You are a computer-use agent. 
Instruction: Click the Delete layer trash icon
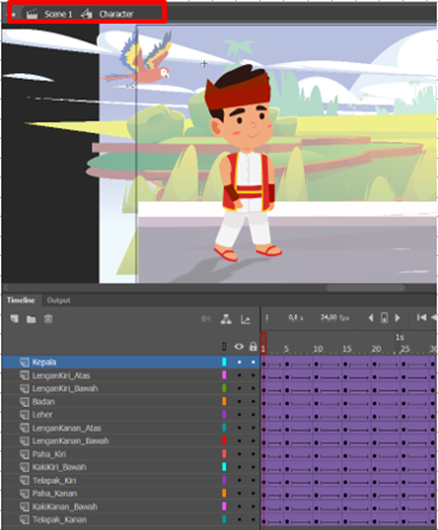48,318
